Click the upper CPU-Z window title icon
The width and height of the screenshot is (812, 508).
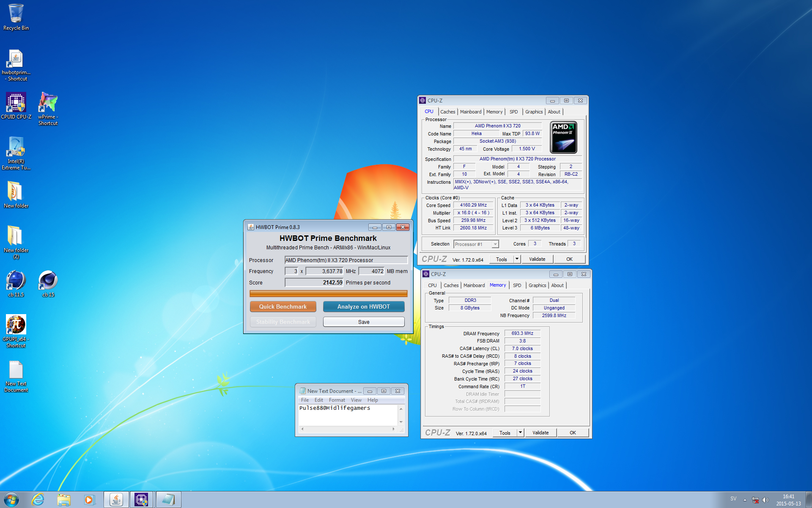click(x=422, y=100)
